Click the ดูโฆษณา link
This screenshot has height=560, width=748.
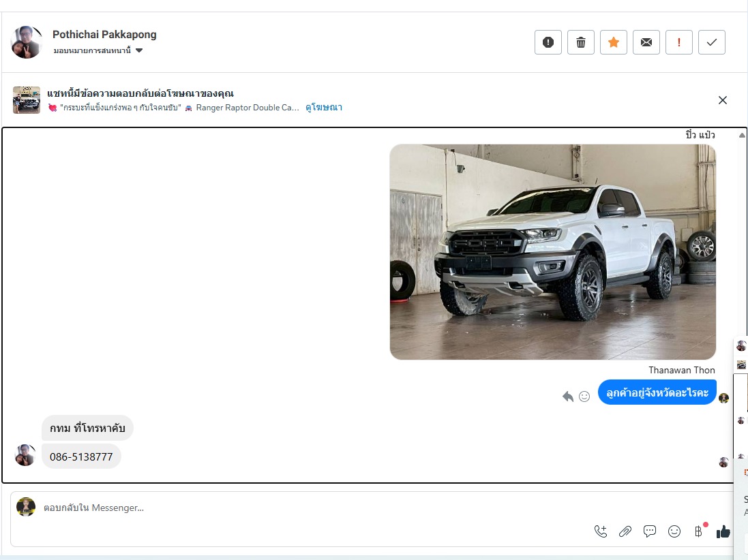(324, 108)
